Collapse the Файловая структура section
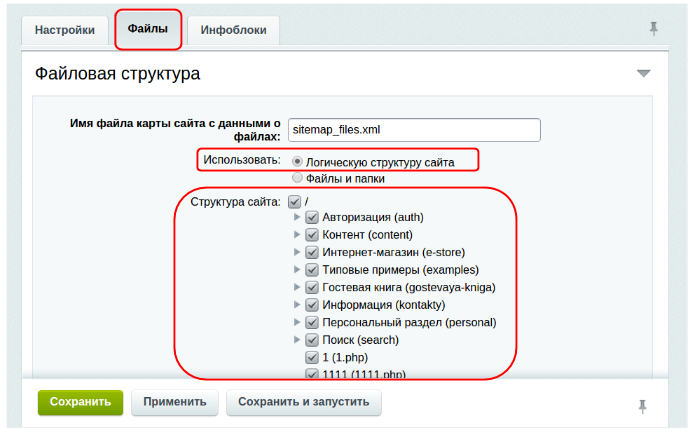 [643, 74]
